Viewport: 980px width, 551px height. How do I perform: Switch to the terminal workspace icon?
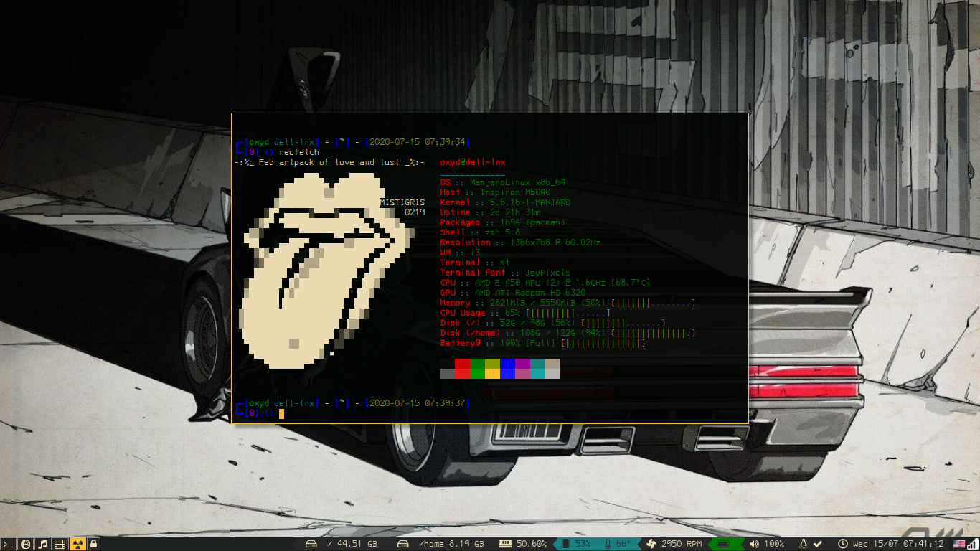8,544
